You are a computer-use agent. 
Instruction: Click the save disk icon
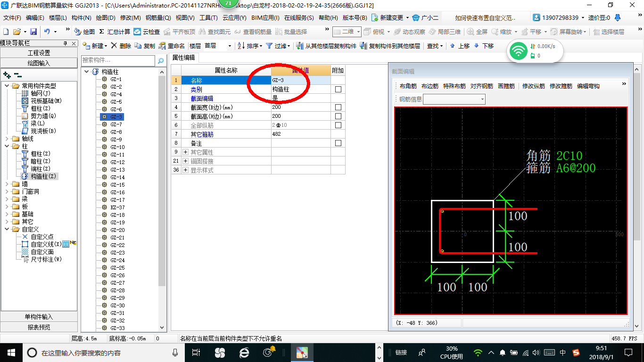pos(33,32)
